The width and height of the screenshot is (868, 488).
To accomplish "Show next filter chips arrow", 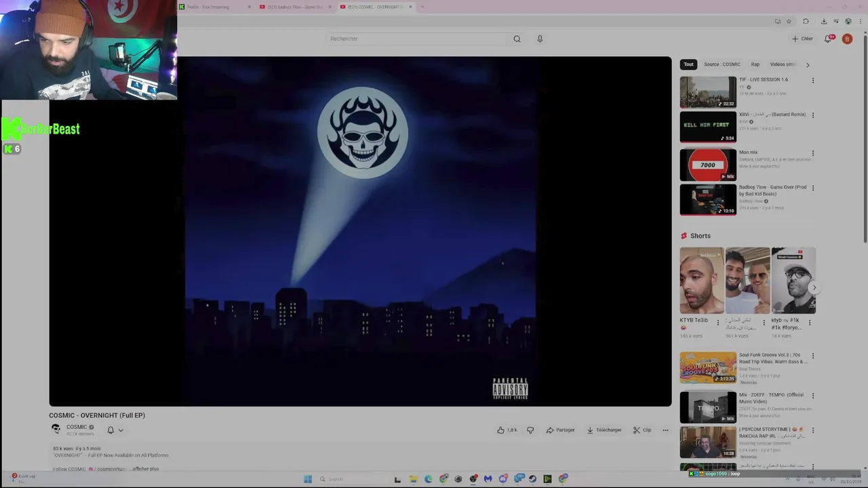I will 807,64.
